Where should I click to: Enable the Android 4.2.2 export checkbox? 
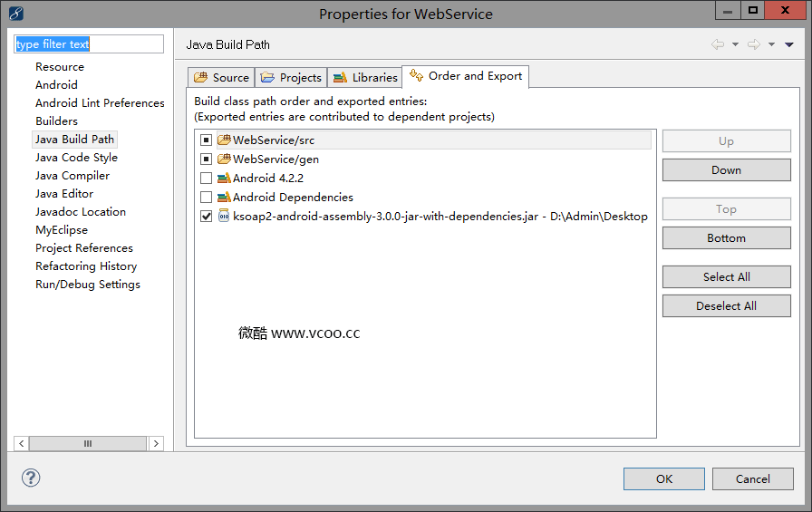(206, 179)
